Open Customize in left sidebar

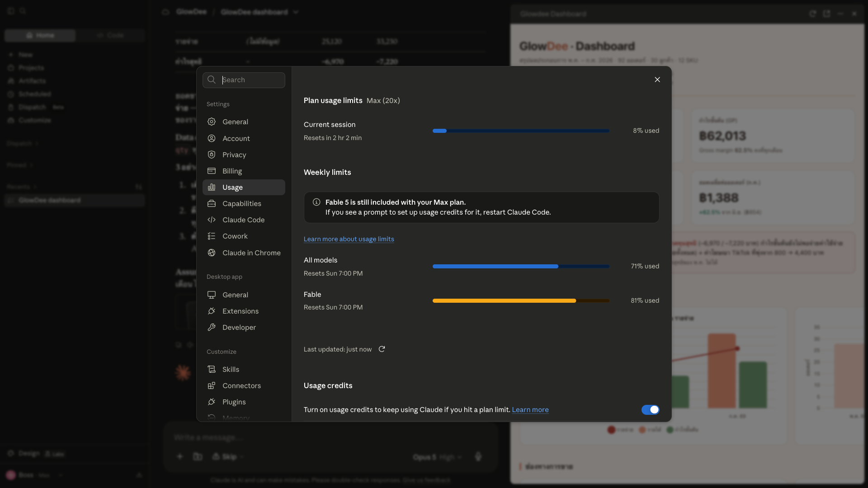pos(35,120)
